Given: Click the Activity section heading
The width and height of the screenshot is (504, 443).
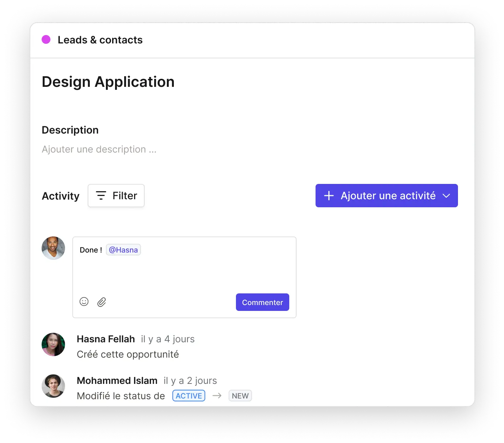Looking at the screenshot, I should 61,196.
